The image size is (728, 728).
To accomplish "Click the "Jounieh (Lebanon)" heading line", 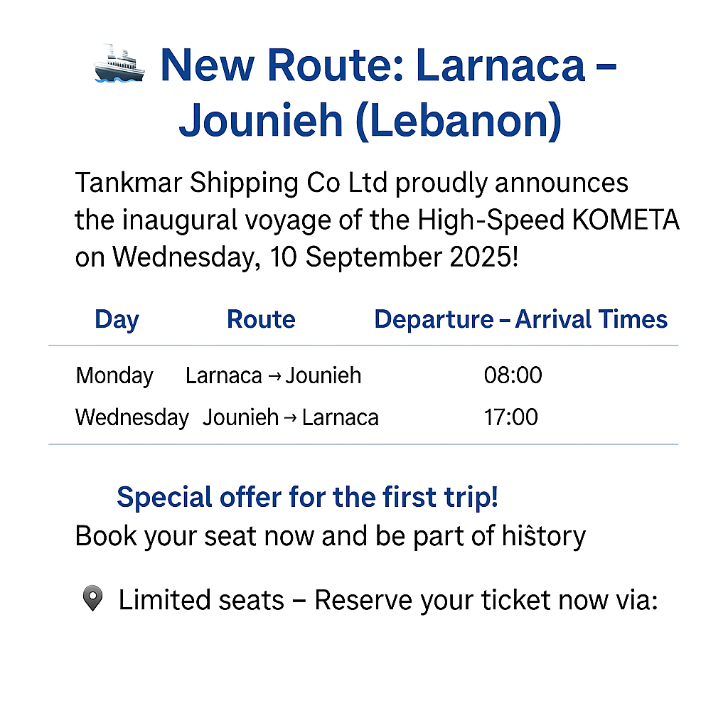I will click(370, 121).
